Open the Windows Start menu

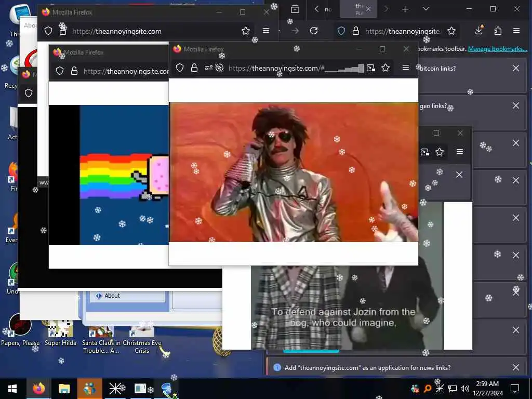[12, 389]
